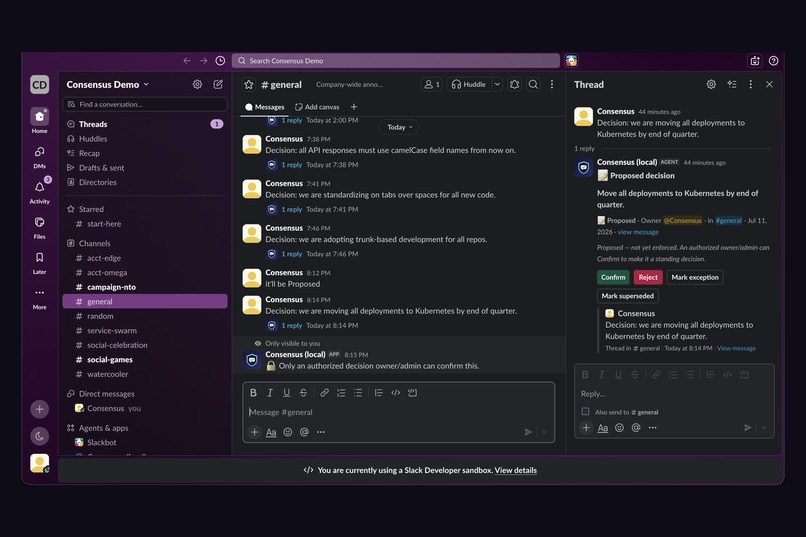Click in the Search Consensus Demo field

(x=396, y=61)
